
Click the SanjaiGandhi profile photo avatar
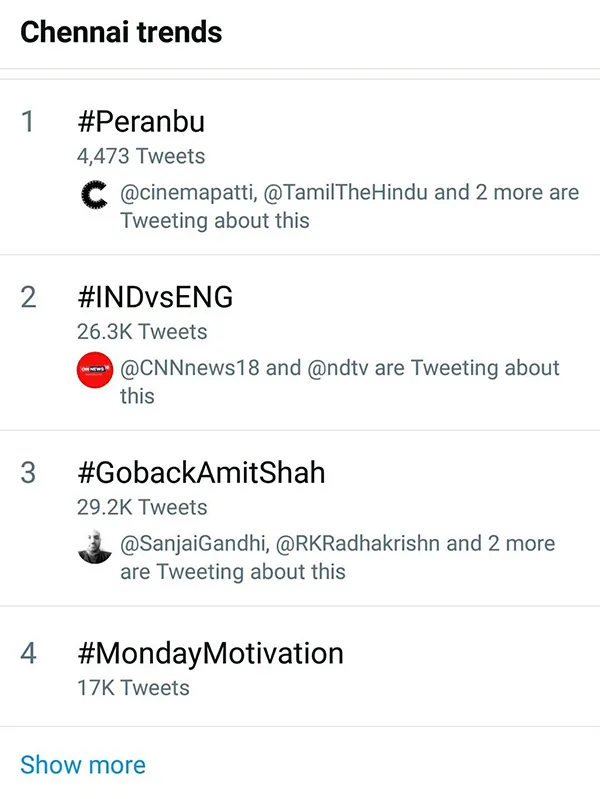[x=95, y=546]
